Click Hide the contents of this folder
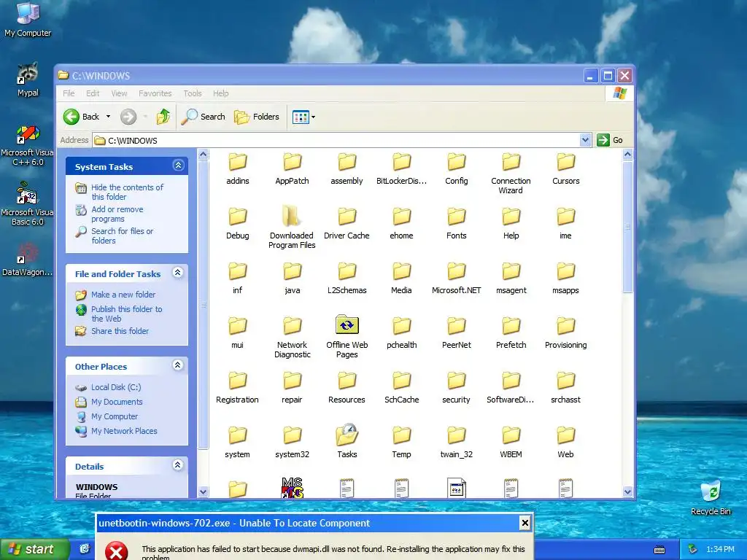This screenshot has height=560, width=747. (127, 192)
